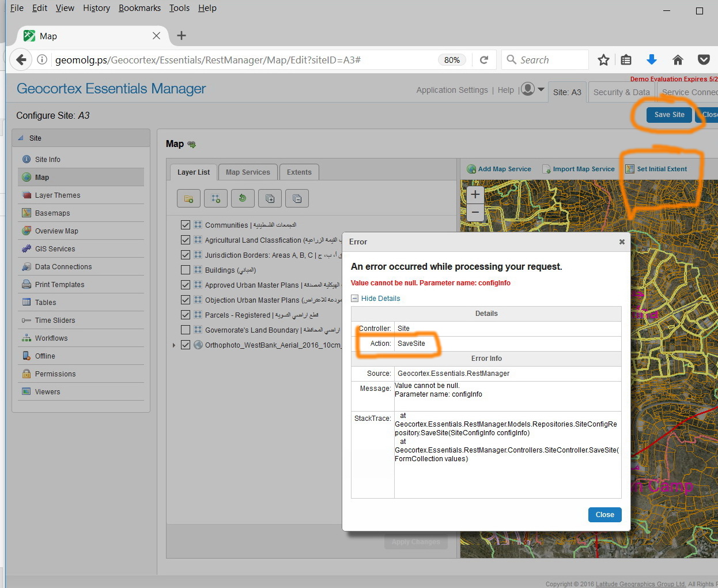Open Application Settings link
Image resolution: width=718 pixels, height=588 pixels.
pos(452,90)
